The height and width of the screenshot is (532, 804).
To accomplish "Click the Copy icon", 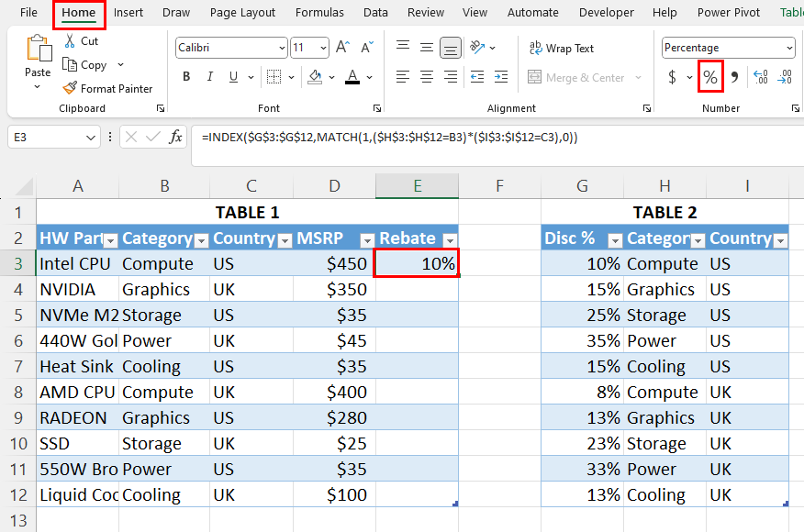I will (70, 64).
